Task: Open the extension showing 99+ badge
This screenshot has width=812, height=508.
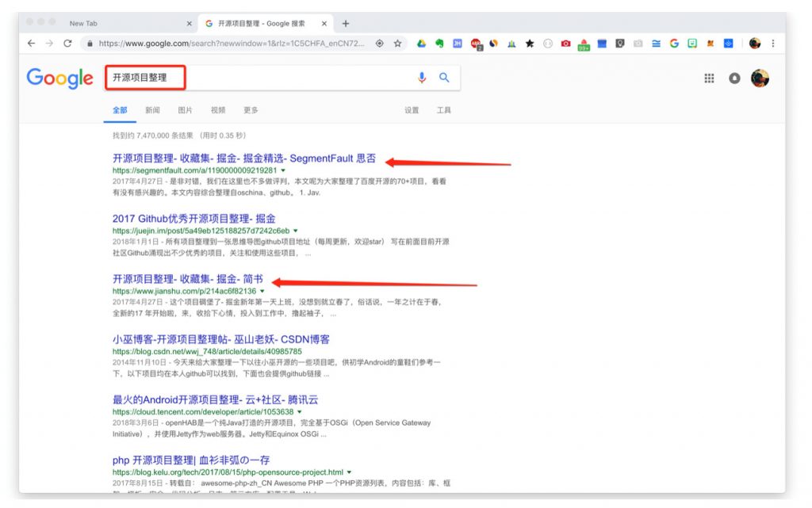Action: 584,44
